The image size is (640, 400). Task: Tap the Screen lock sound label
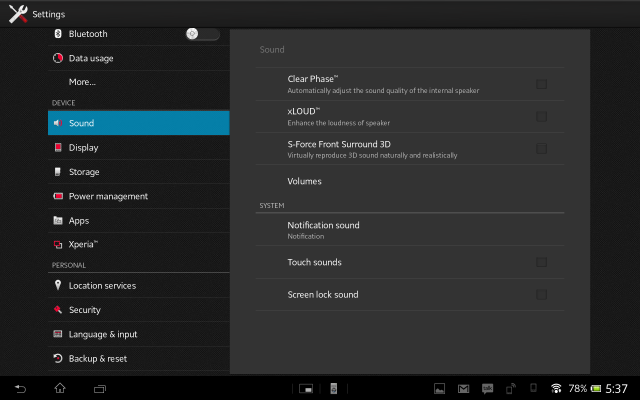[323, 295]
